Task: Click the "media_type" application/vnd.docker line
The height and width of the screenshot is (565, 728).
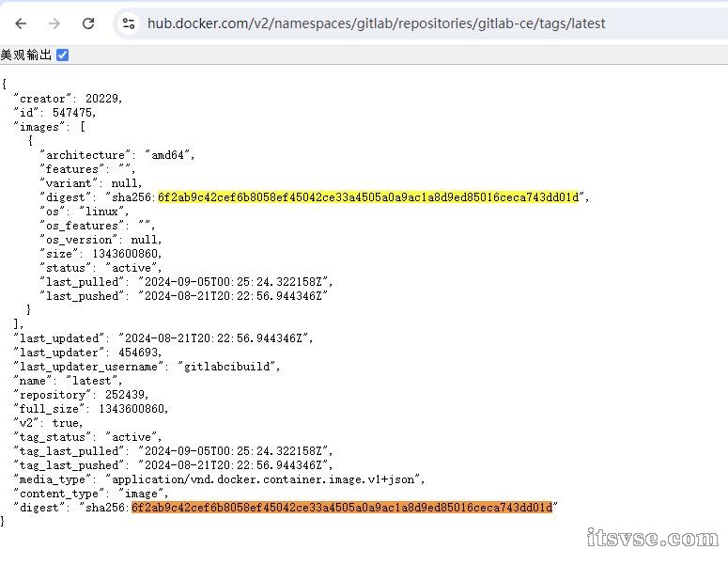Action: point(219,479)
